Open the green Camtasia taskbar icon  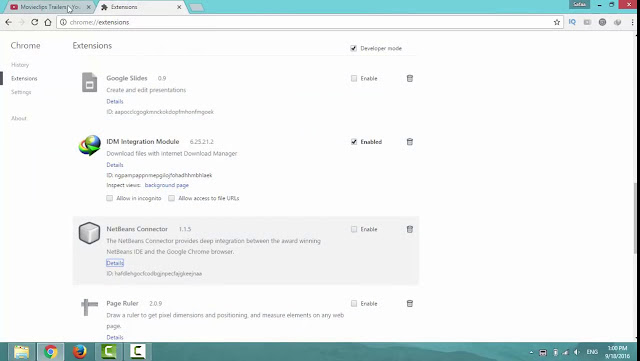click(109, 352)
